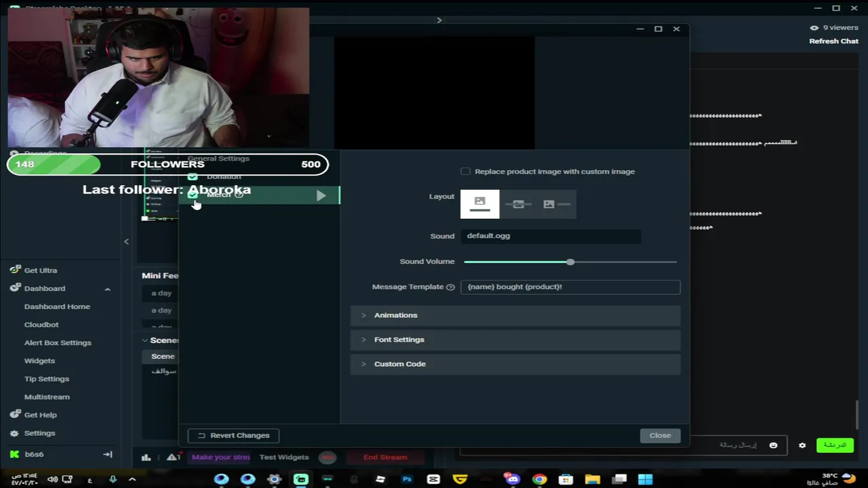
Task: Open the chat emoji picker
Action: (x=773, y=445)
